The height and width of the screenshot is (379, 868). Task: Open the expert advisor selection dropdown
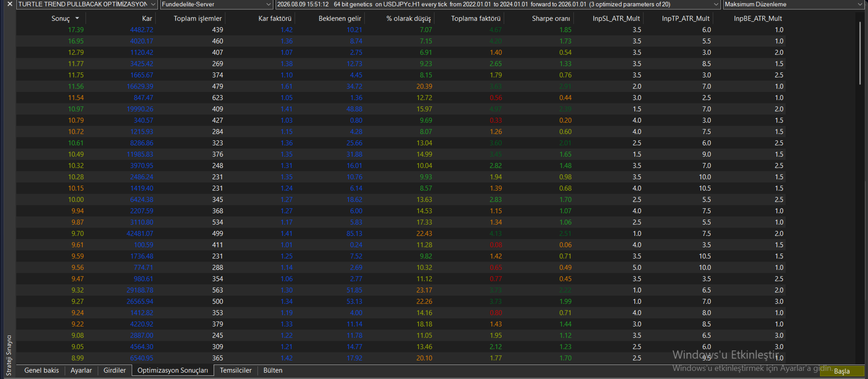tap(153, 4)
